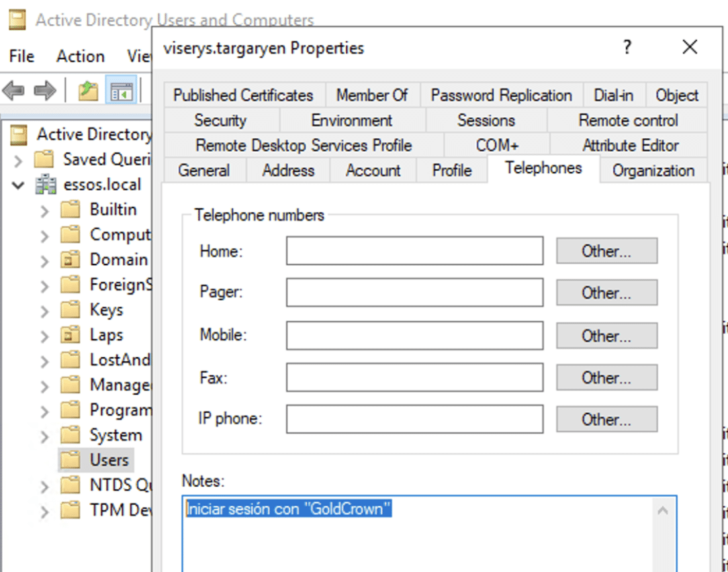
Task: Select the essos.local domain icon
Action: (x=46, y=185)
